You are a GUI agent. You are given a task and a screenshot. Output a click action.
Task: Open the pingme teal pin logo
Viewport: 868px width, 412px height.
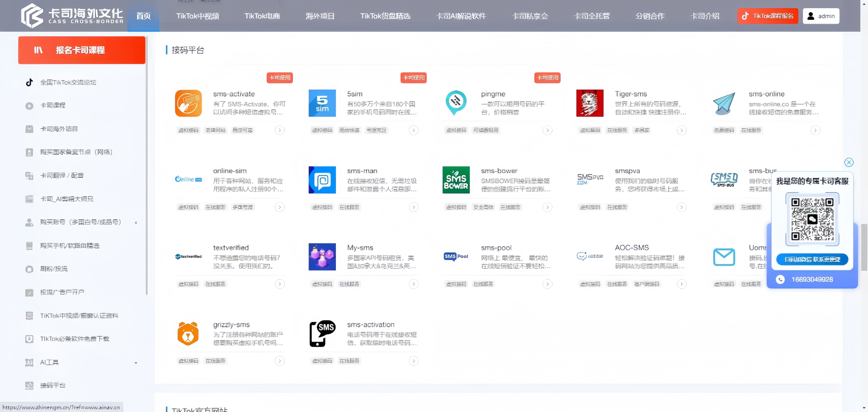point(456,103)
